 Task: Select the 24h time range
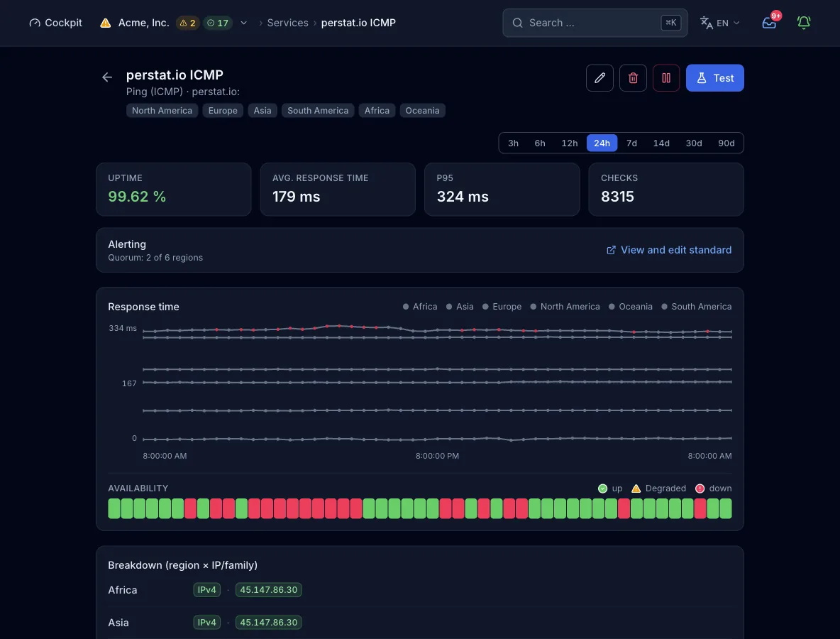602,143
